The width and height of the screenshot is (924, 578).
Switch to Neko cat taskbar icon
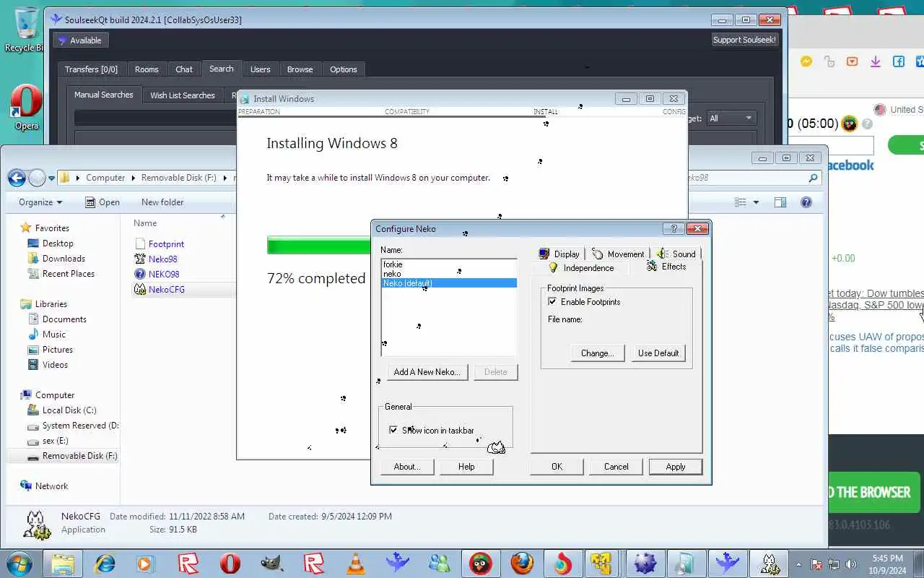pyautogui.click(x=770, y=564)
